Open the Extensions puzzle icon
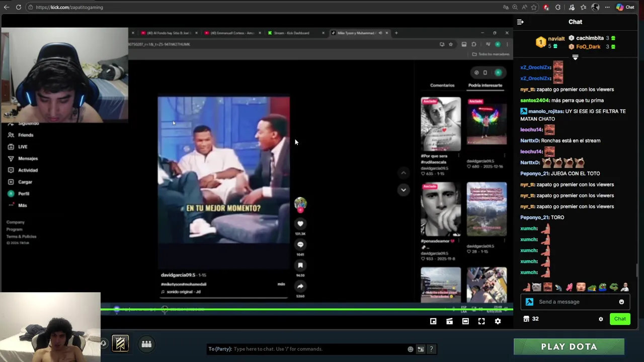The width and height of the screenshot is (644, 362). click(x=558, y=7)
